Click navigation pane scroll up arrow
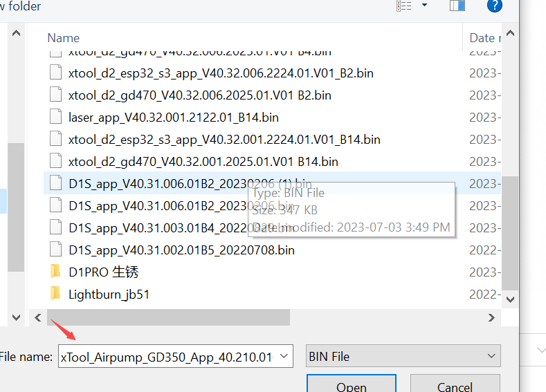This screenshot has height=392, width=546. [16, 33]
